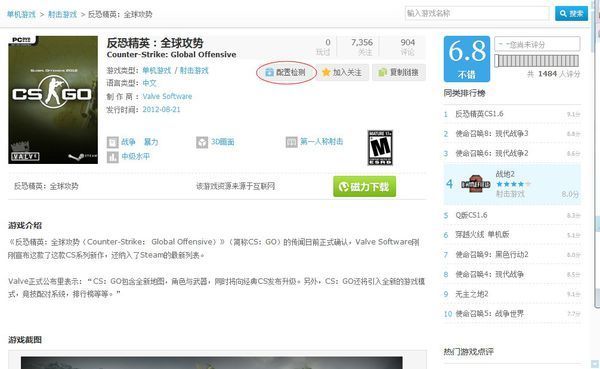Open 单机游戏 game type link

(x=157, y=70)
